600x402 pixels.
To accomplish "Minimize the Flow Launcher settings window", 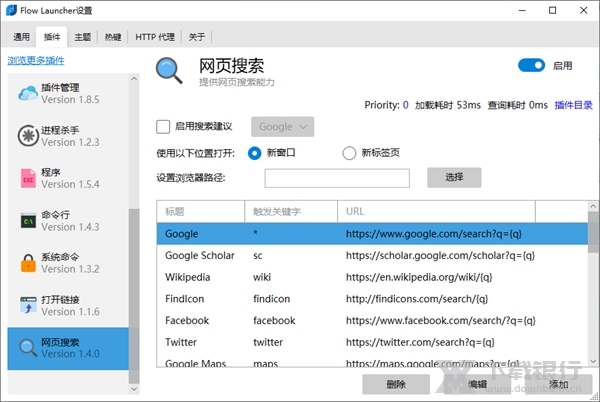I will (522, 10).
